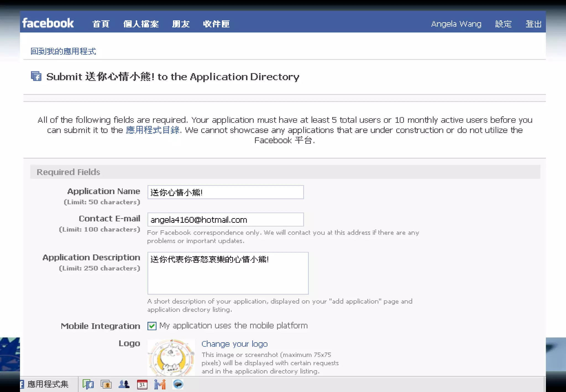Open the Facebook chat-bubble icon in bottom bar
The width and height of the screenshot is (566, 392).
pyautogui.click(x=88, y=384)
